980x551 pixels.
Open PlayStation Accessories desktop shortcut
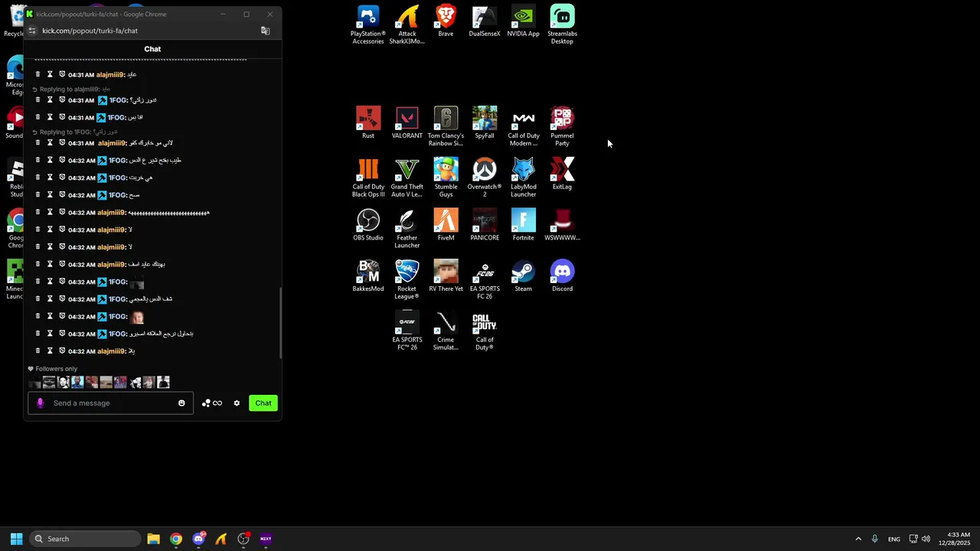click(x=367, y=24)
